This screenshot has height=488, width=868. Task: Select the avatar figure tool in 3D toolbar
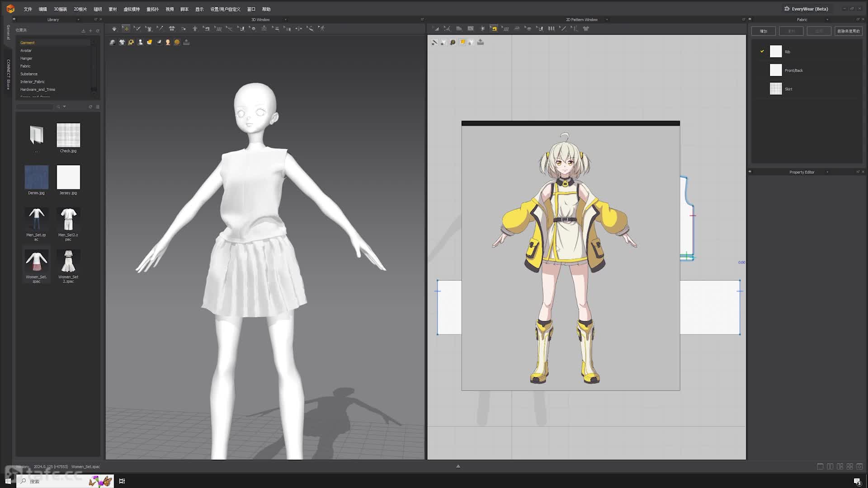point(195,28)
